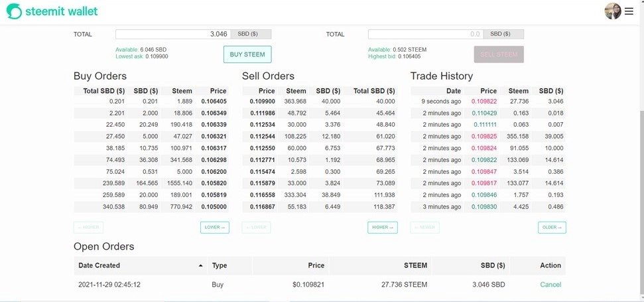
Task: Select sell order priced 0.116867
Action: tap(320, 206)
